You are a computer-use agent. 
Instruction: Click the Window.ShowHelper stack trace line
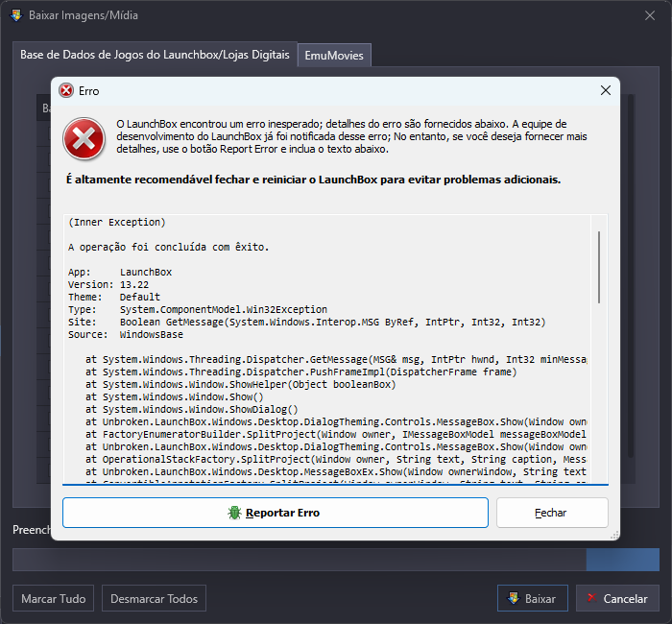coord(240,384)
